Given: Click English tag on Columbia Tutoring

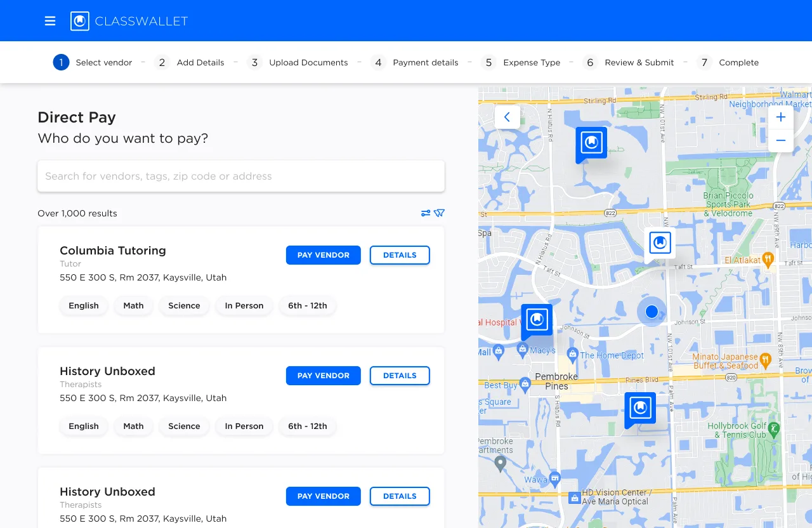Looking at the screenshot, I should [x=84, y=305].
